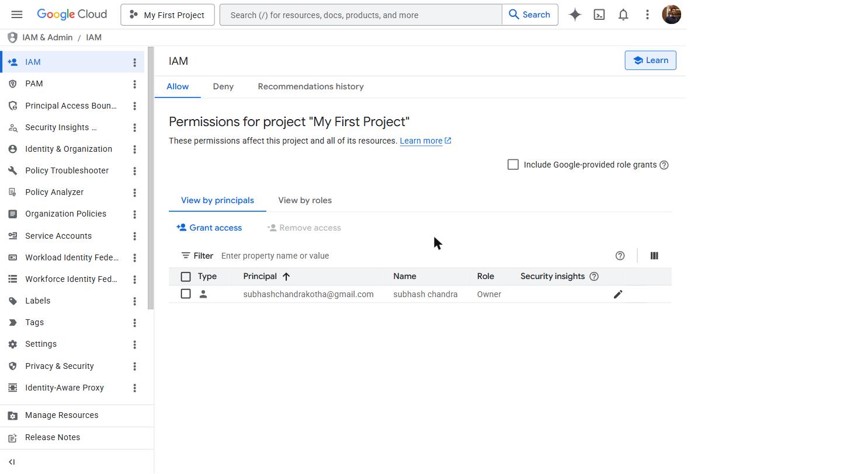Click the Settings gear icon in sidebar
The height and width of the screenshot is (474, 868).
(x=13, y=344)
